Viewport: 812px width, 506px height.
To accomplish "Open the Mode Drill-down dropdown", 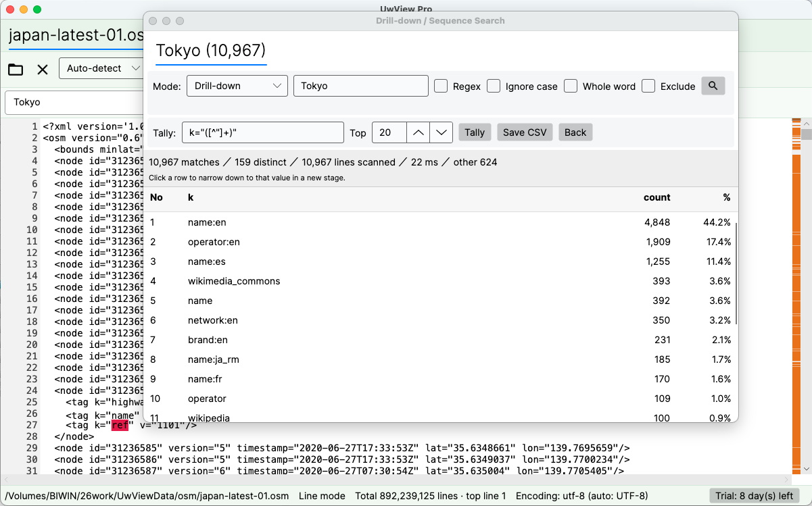I will tap(237, 86).
